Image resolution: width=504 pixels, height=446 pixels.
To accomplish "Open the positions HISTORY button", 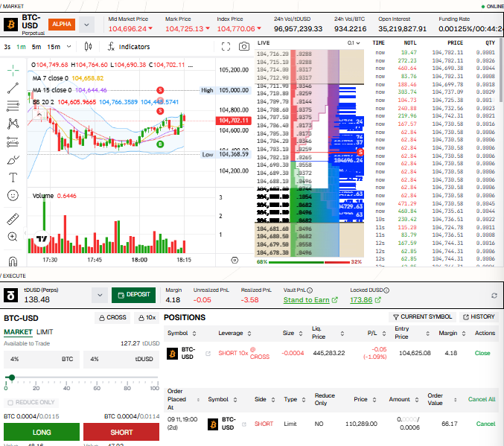I will coord(479,316).
